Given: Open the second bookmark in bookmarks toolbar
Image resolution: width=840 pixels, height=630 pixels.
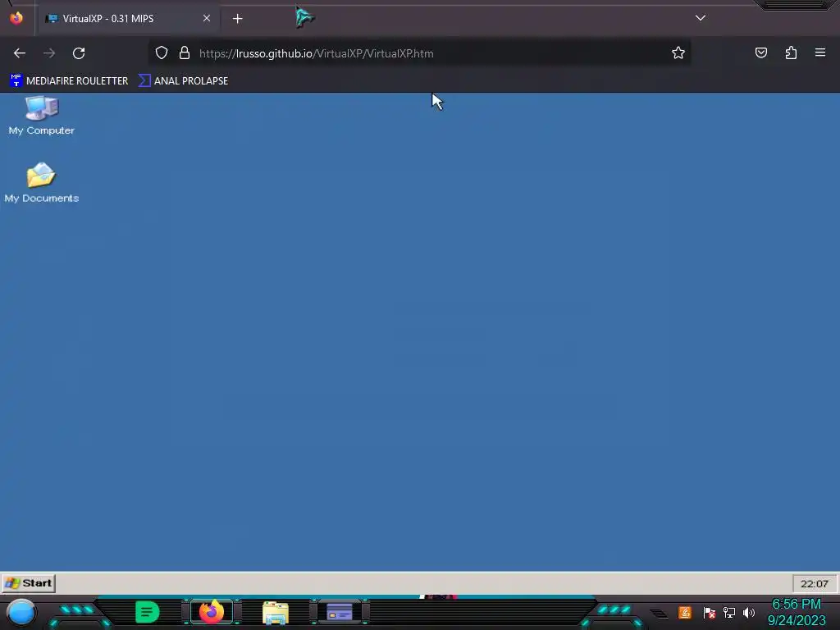Looking at the screenshot, I should coord(183,81).
